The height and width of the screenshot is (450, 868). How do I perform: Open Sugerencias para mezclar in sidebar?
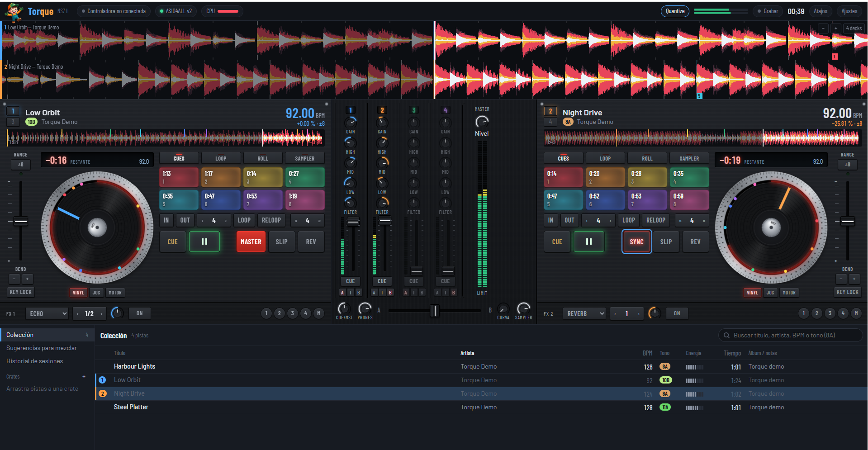click(42, 348)
